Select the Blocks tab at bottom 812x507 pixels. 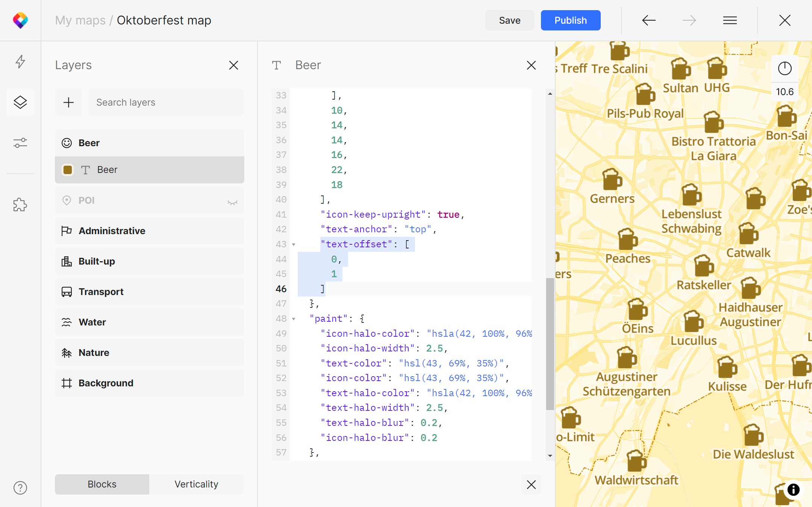pos(101,484)
